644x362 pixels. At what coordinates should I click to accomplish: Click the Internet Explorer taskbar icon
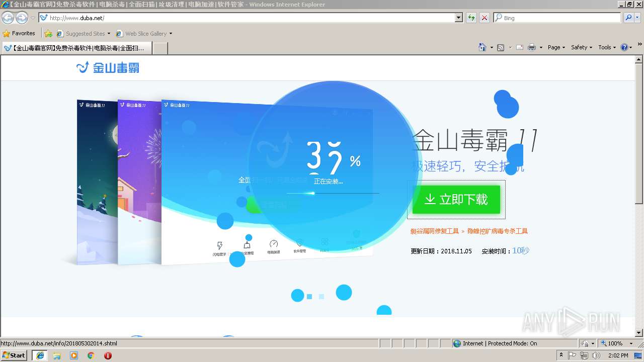coord(40,355)
